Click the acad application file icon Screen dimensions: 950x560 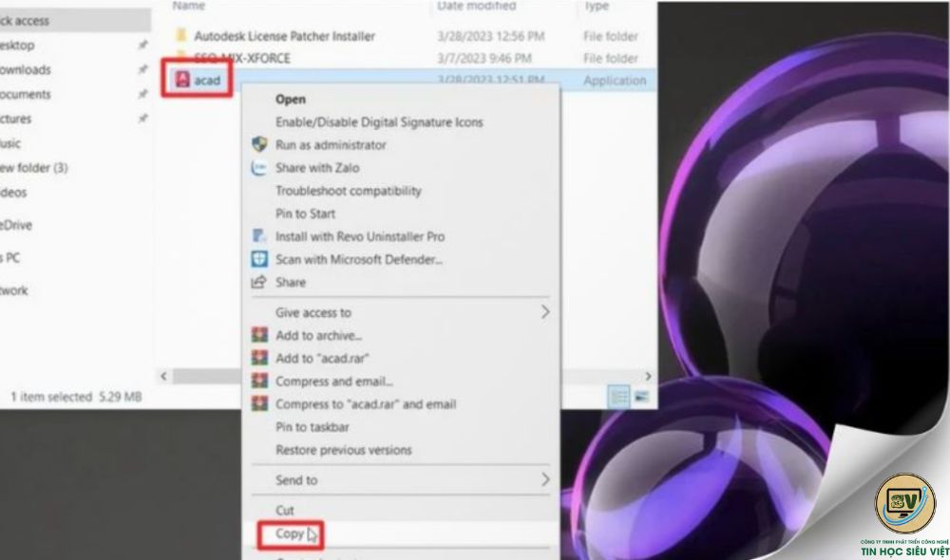pos(182,80)
